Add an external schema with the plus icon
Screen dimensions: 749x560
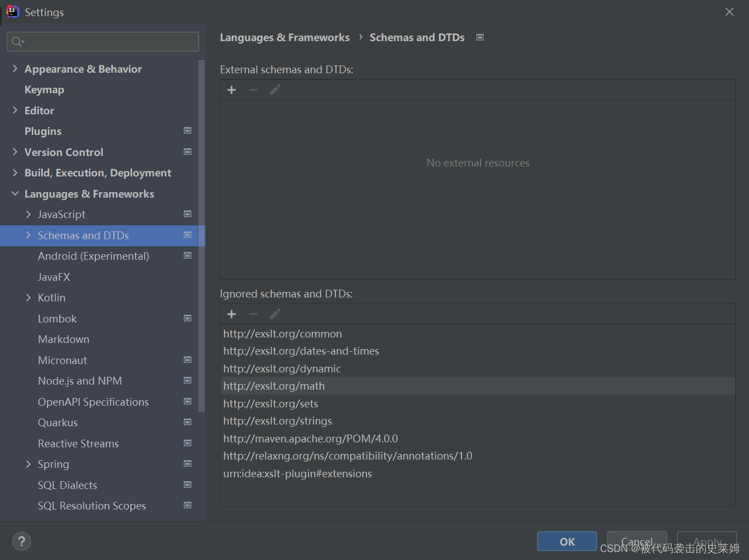click(x=232, y=90)
